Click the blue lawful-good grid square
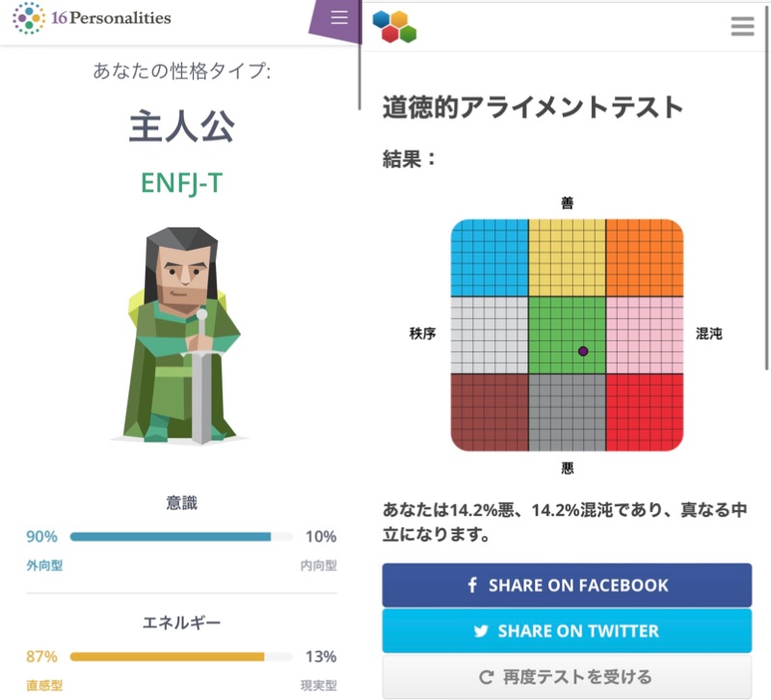The height and width of the screenshot is (700, 771). point(490,257)
